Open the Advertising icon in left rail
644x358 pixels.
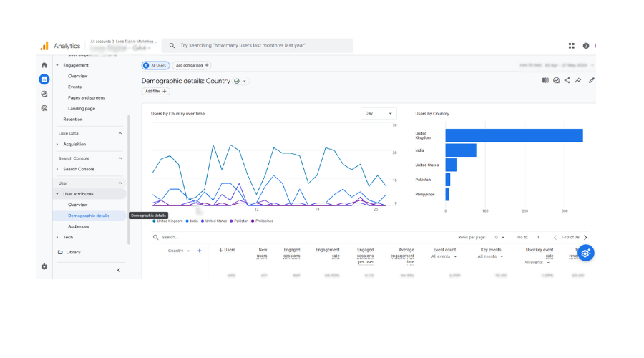[44, 108]
